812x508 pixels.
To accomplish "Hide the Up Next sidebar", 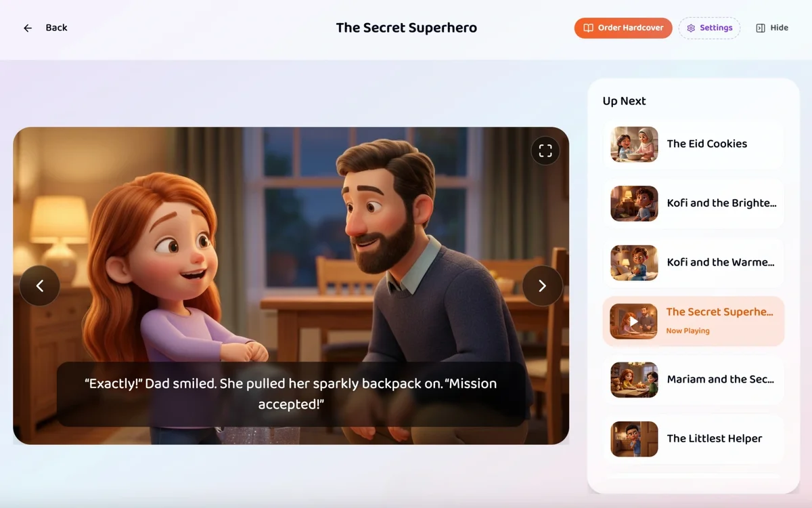I will [772, 28].
